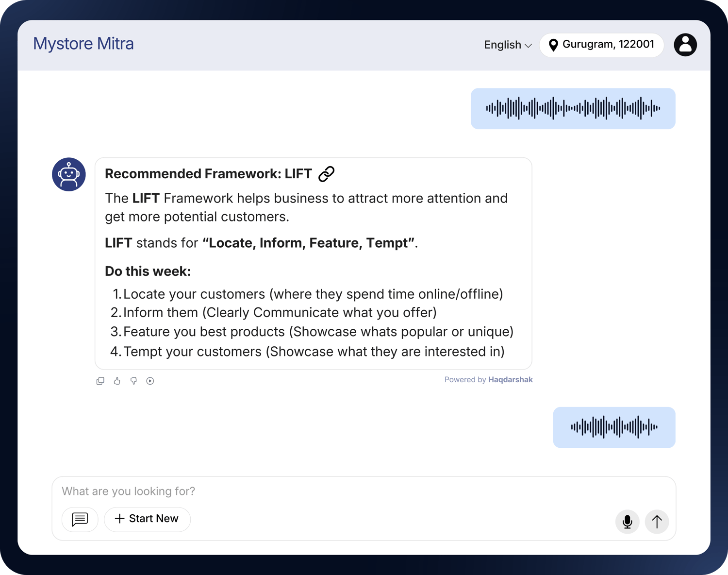Go to Mystore Mitra home logo

[x=83, y=44]
